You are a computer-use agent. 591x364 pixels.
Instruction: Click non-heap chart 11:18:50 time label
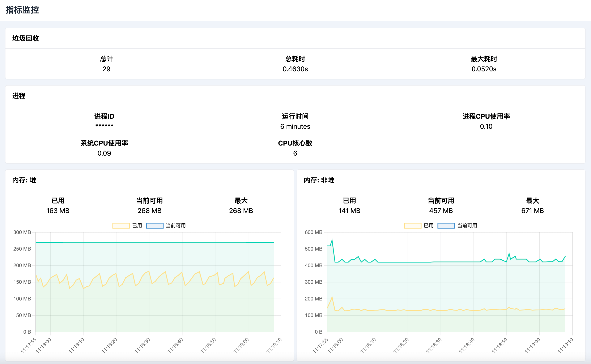[x=500, y=345]
